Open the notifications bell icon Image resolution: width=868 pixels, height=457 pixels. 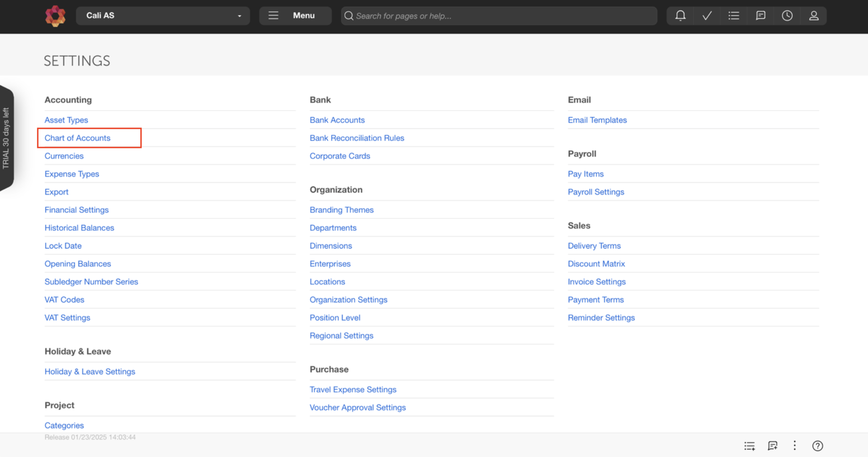[x=680, y=15]
